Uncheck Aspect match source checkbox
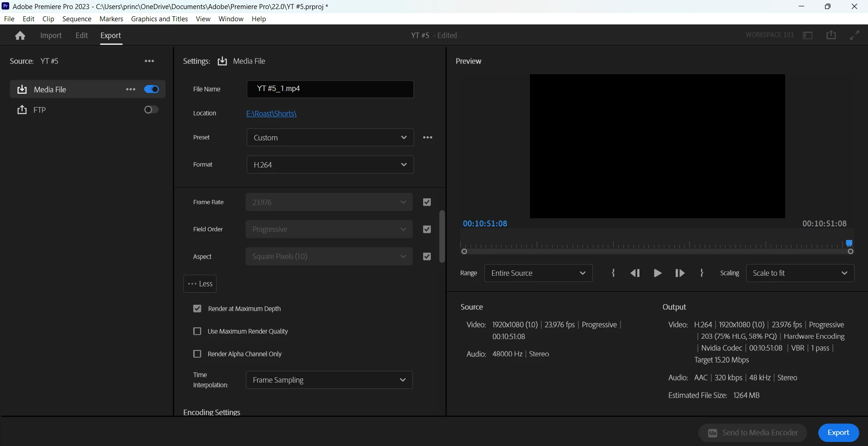 tap(427, 257)
